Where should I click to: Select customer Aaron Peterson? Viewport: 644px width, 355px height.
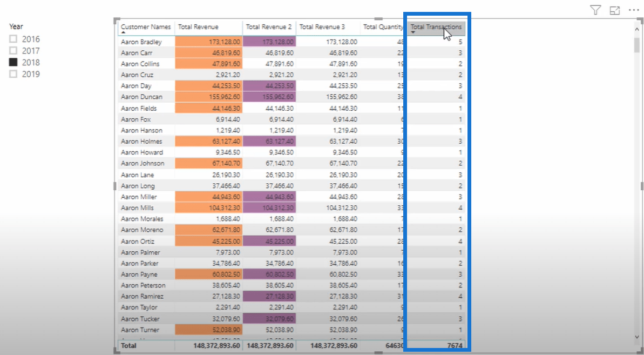[x=144, y=285]
